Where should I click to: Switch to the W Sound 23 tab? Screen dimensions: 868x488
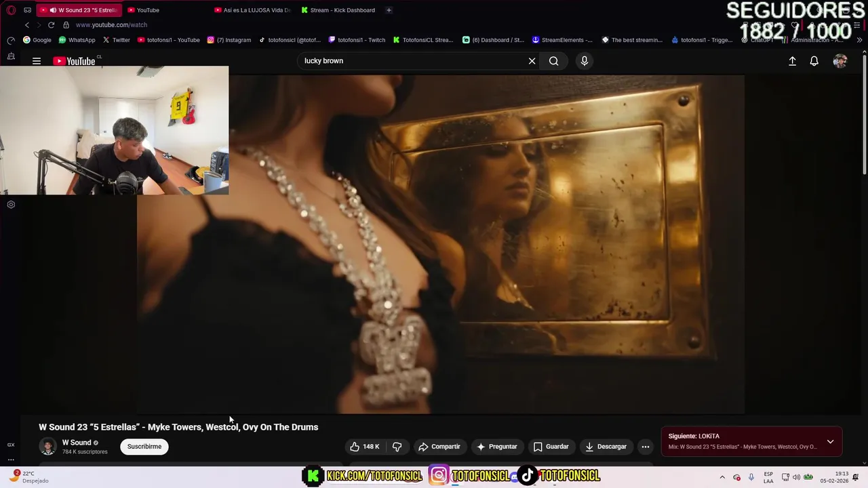pos(79,10)
